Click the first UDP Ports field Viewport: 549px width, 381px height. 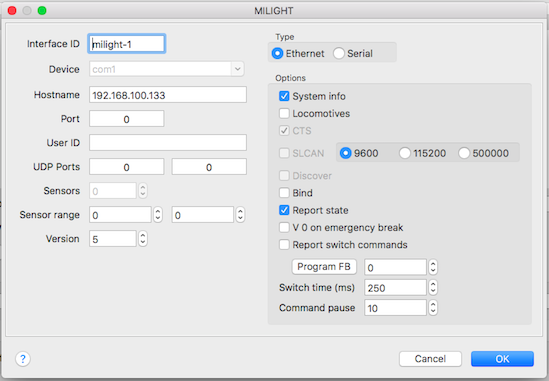[126, 167]
